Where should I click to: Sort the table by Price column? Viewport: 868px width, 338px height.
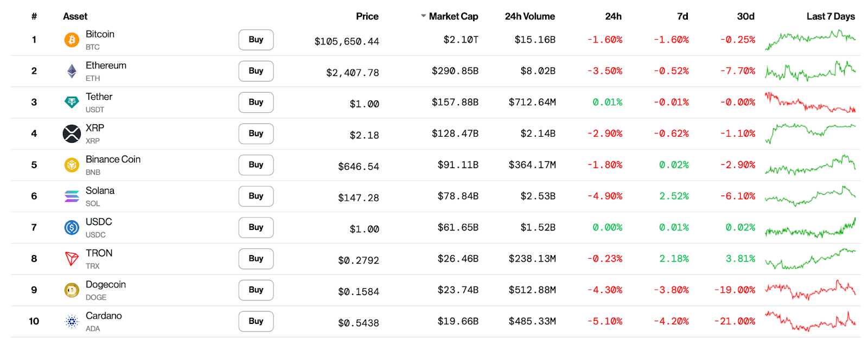coord(367,16)
